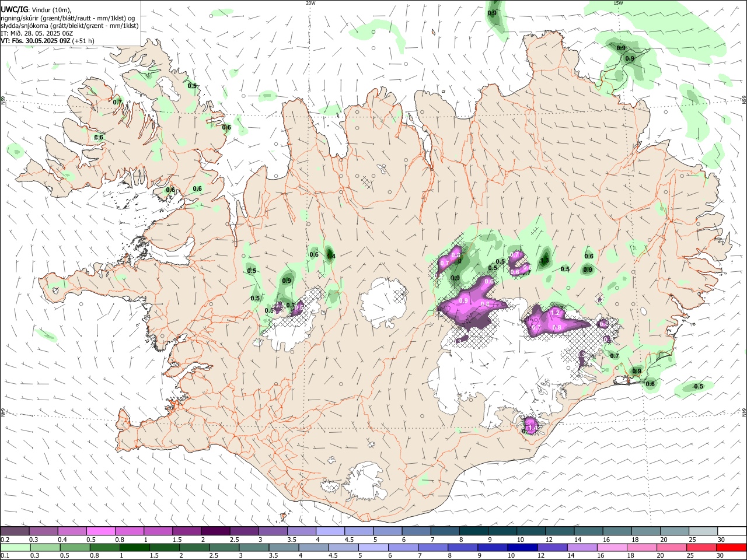747x560 pixels.
Task: Pick the lavender 14 swatch in rain scale
Action: (x=582, y=547)
